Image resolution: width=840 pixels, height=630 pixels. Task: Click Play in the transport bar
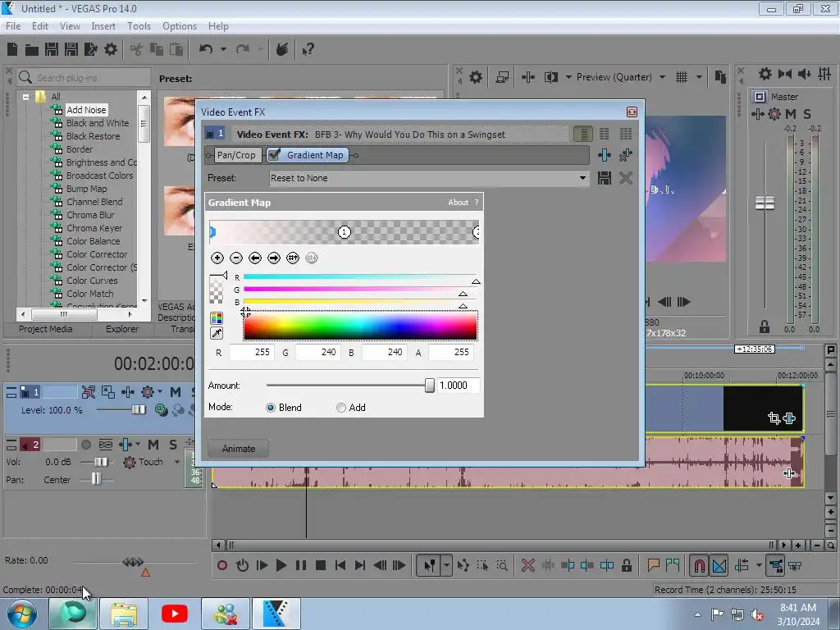pos(281,565)
